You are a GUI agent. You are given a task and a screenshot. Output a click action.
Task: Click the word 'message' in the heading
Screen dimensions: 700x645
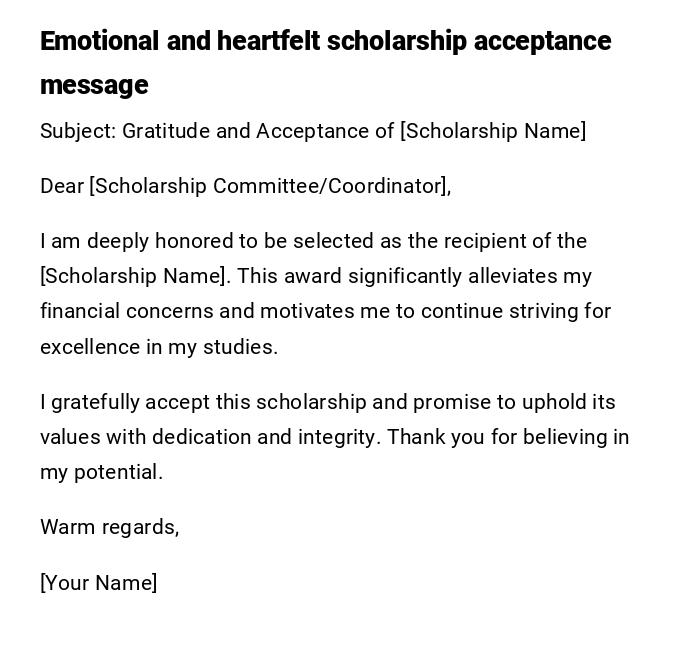click(x=94, y=85)
